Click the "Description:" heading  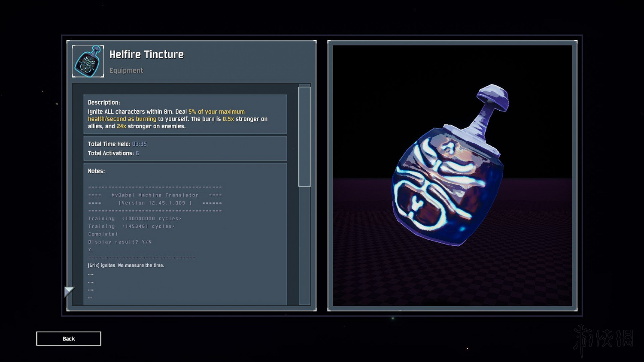104,103
